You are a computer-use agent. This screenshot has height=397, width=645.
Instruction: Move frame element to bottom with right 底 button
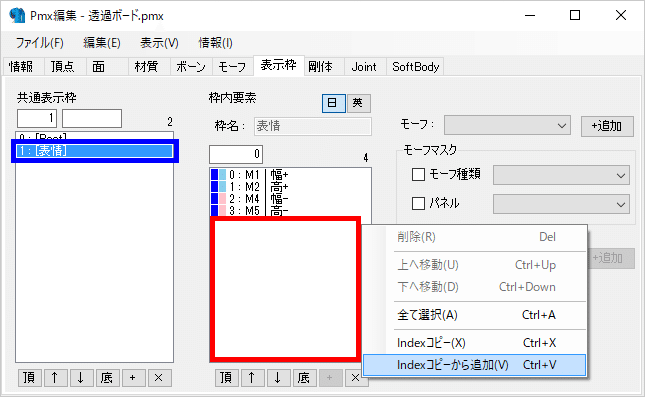304,378
